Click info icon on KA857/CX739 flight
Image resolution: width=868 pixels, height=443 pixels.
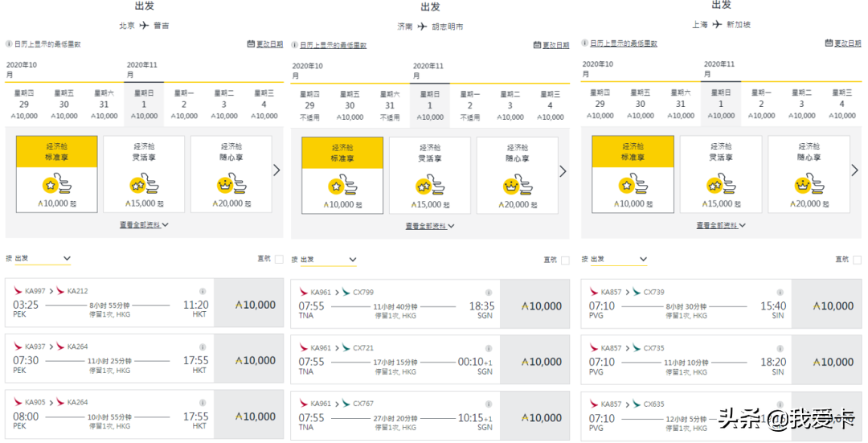[x=779, y=293]
